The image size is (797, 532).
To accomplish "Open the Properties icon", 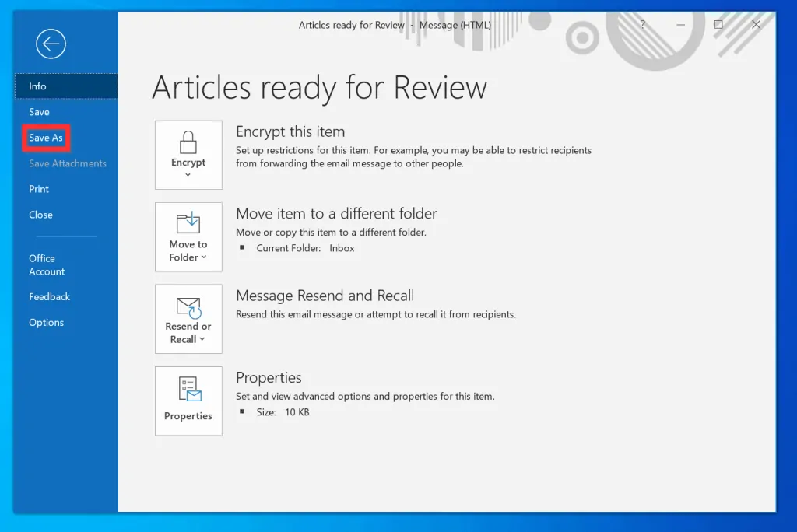I will 188,389.
